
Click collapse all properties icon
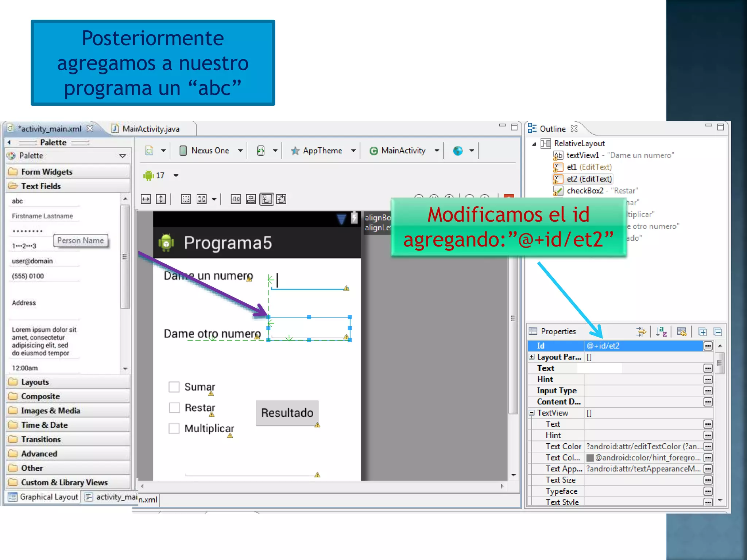pyautogui.click(x=718, y=332)
